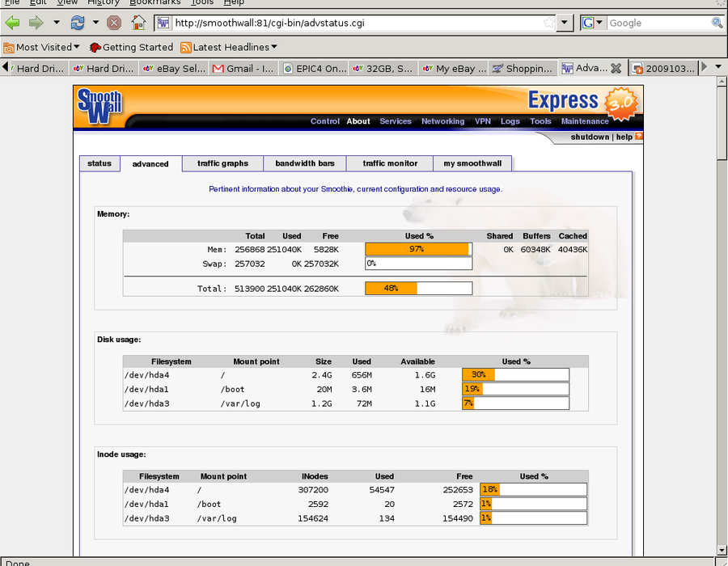
Task: Click the shutdown link
Action: point(590,137)
